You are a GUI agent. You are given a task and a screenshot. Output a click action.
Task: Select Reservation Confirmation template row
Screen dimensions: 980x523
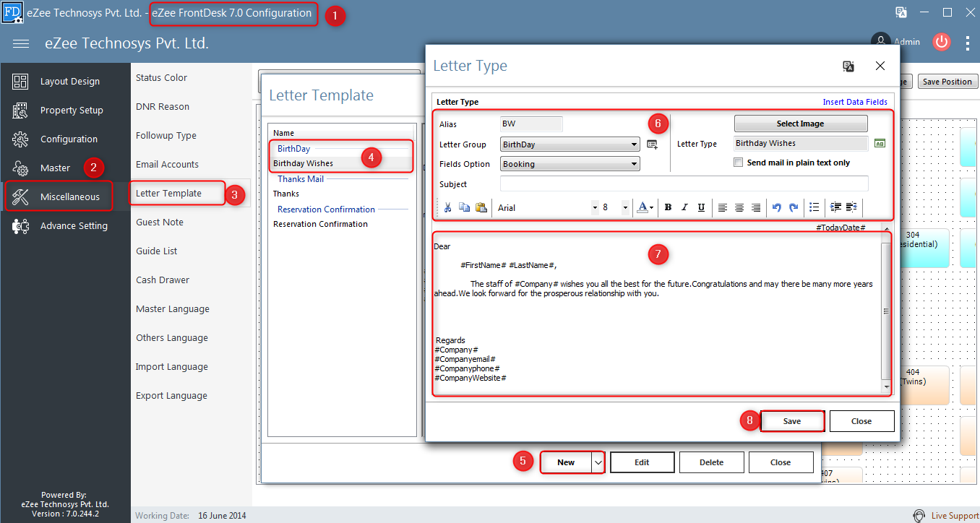pyautogui.click(x=342, y=224)
